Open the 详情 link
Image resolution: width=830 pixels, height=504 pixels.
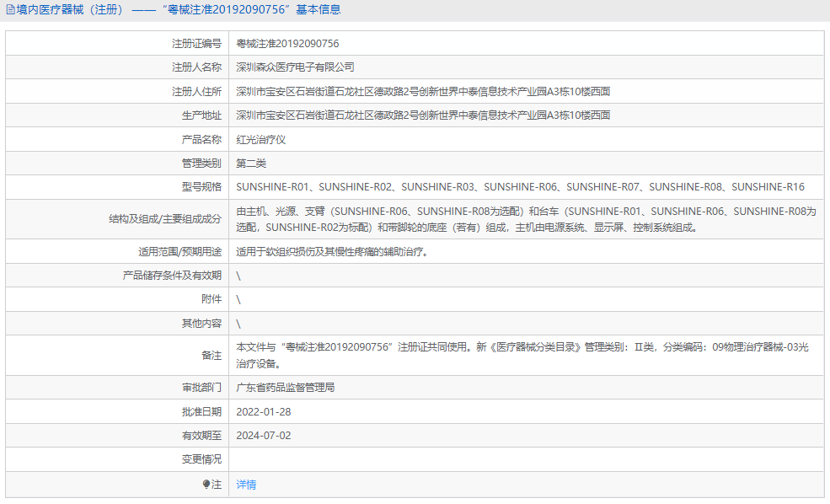click(x=246, y=484)
